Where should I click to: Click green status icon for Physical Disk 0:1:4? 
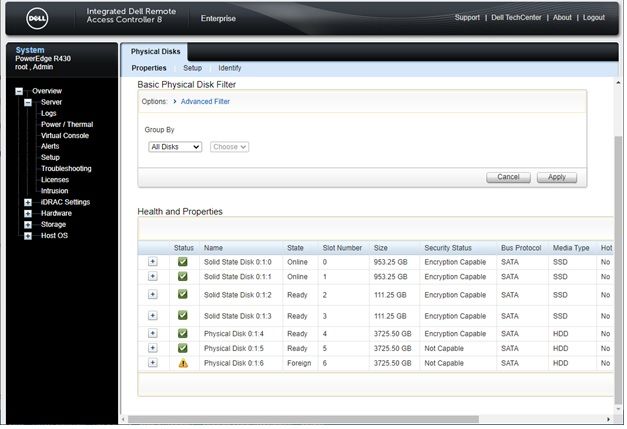click(183, 333)
